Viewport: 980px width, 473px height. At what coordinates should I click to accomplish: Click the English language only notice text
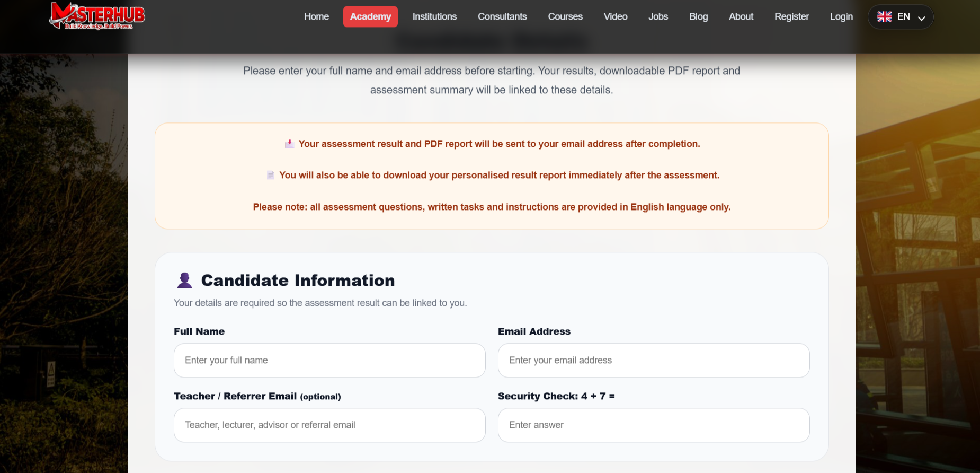pos(492,207)
